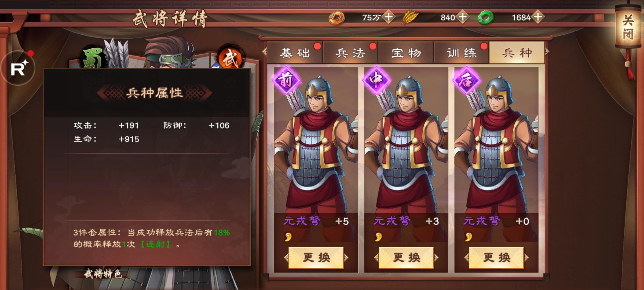Click 更换 under front-row 元戎弩 +5
The width and height of the screenshot is (644, 290).
tap(316, 258)
